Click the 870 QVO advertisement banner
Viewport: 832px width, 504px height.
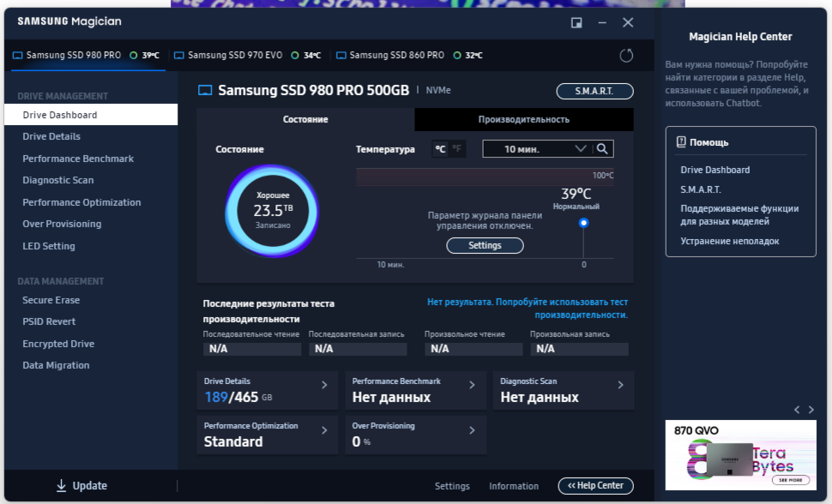click(x=741, y=455)
